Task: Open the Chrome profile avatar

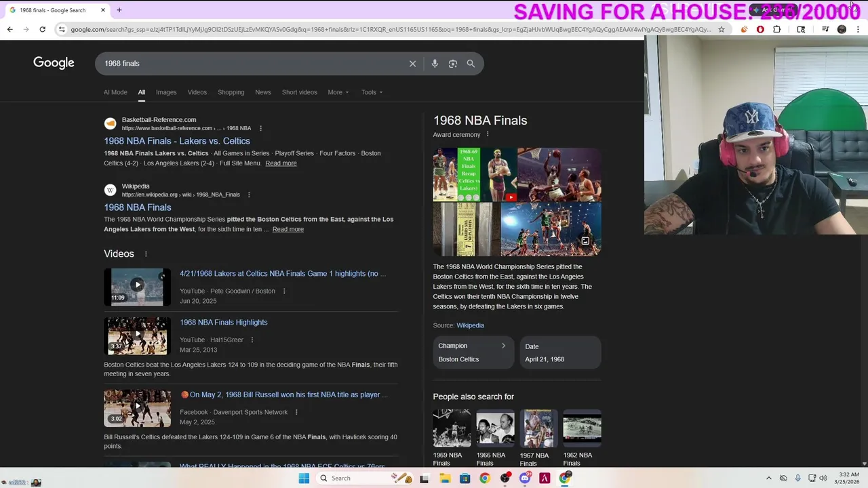Action: coord(842,29)
